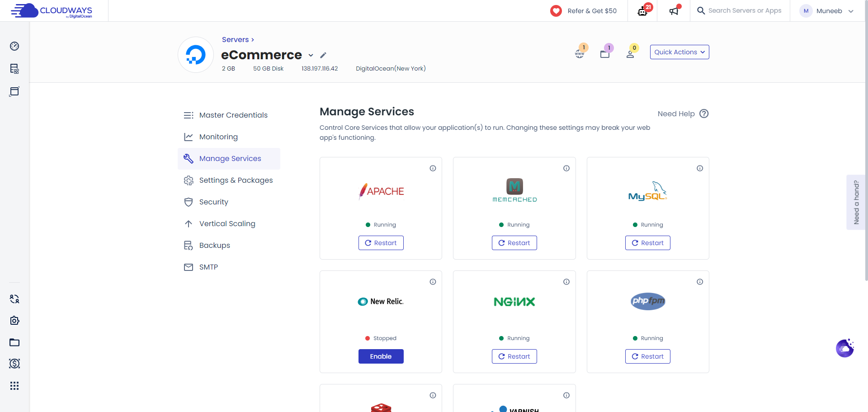868x412 pixels.
Task: Open the shopping badge icon showing 21
Action: (x=642, y=10)
